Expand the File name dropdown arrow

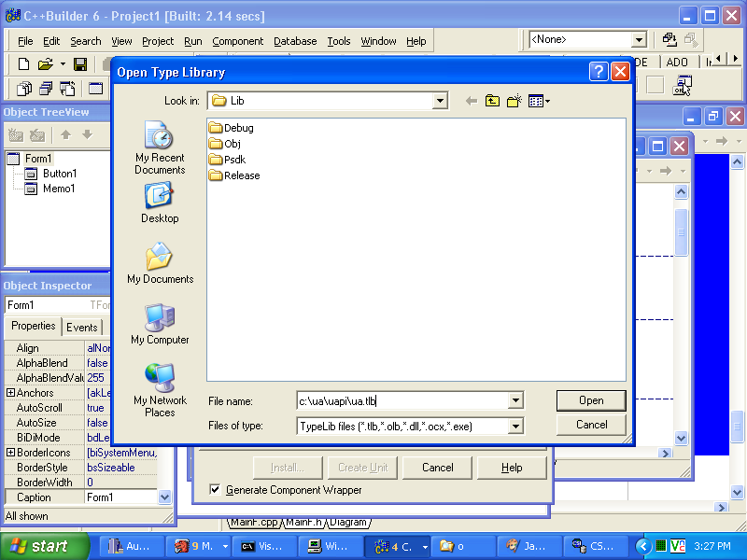coord(515,401)
